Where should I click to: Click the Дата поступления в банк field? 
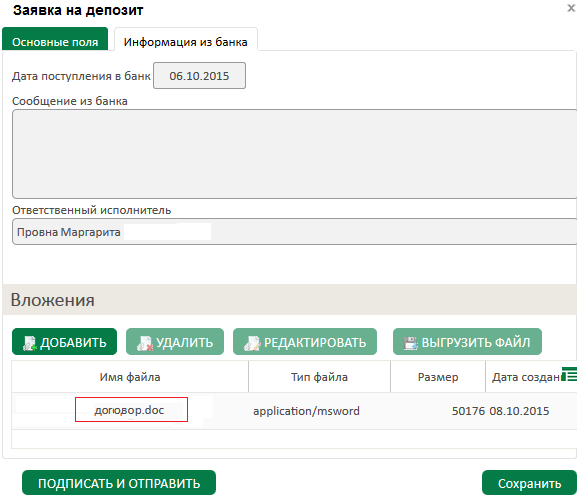click(199, 76)
